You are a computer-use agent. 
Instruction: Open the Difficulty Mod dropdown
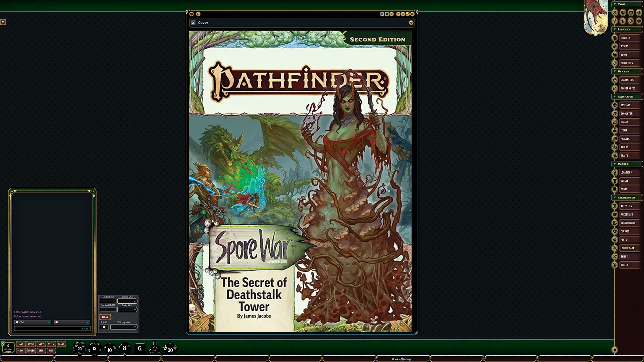click(x=123, y=327)
